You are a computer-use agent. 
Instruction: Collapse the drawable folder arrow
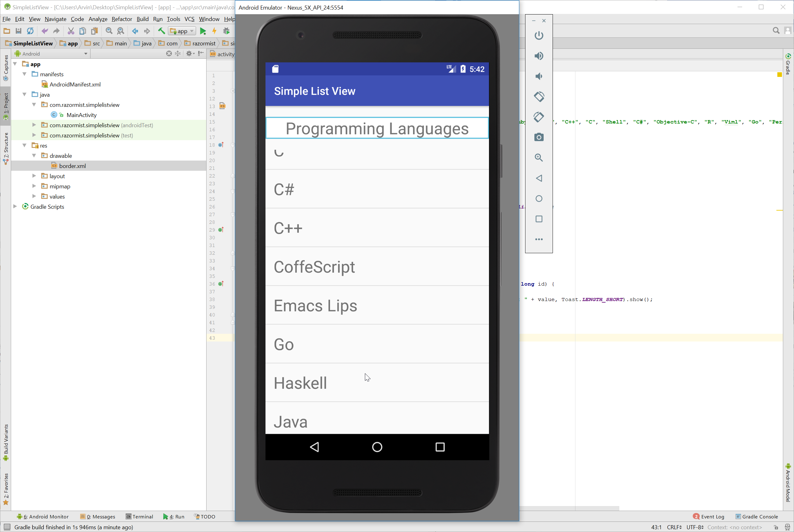click(34, 155)
